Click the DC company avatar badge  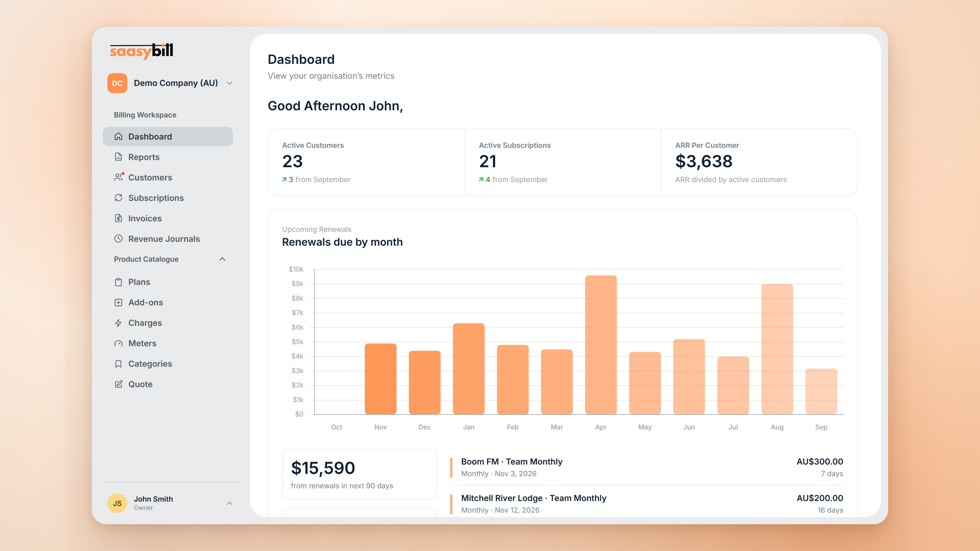click(117, 83)
